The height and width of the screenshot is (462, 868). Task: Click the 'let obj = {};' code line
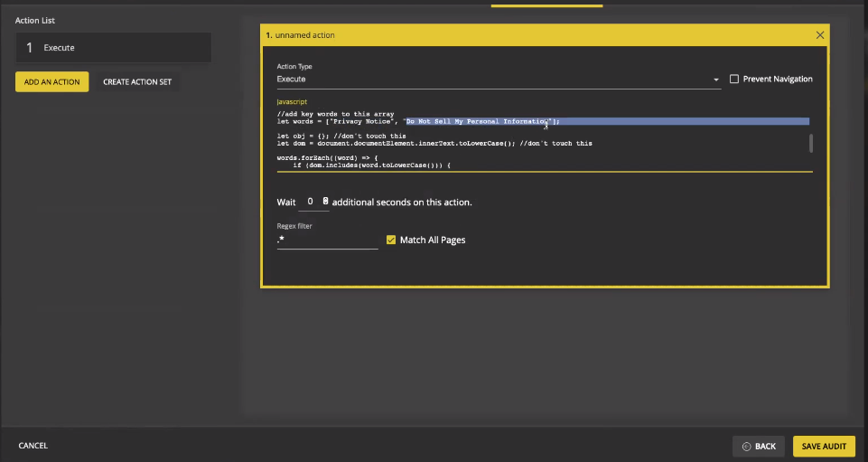pyautogui.click(x=341, y=136)
